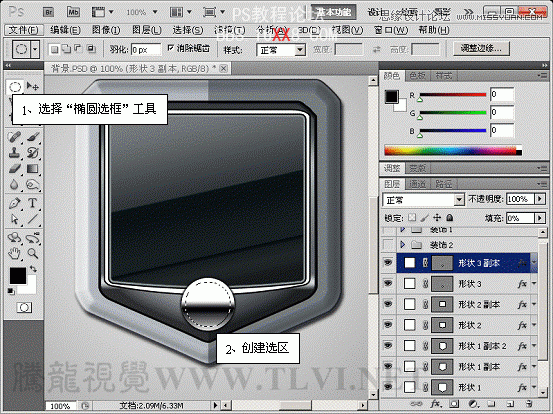Image resolution: width=553 pixels, height=414 pixels.
Task: Select the Path Selection tool
Action: click(x=14, y=219)
